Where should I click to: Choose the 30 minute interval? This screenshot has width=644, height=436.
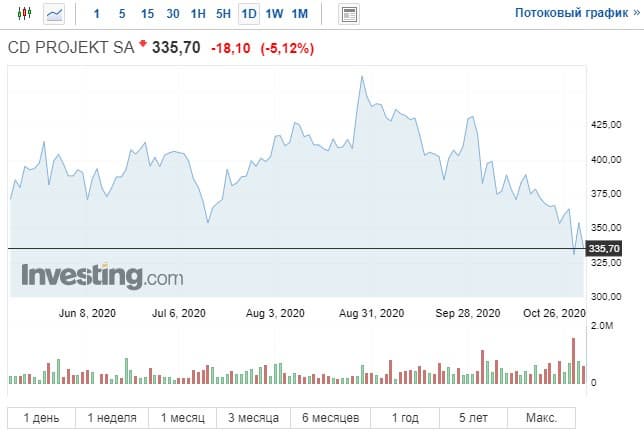click(173, 14)
